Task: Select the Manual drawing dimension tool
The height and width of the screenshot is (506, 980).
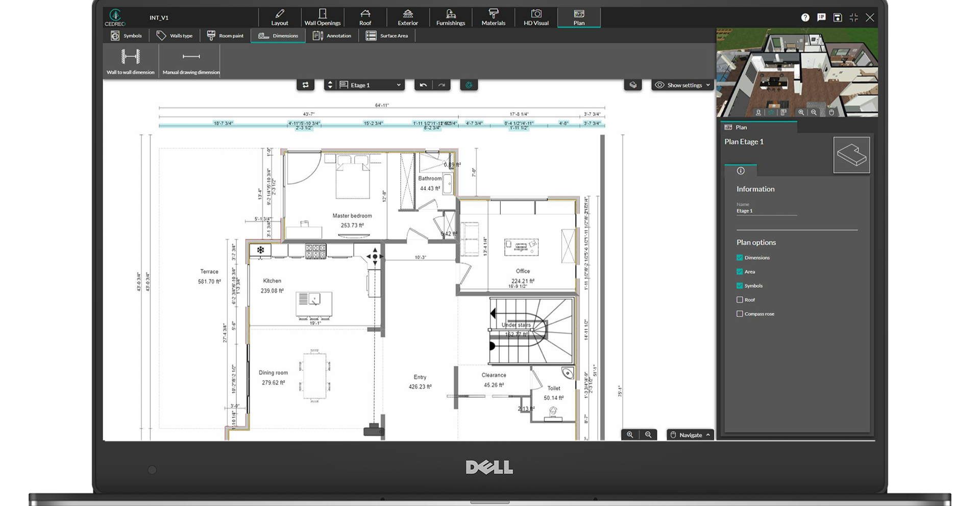Action: [191, 61]
